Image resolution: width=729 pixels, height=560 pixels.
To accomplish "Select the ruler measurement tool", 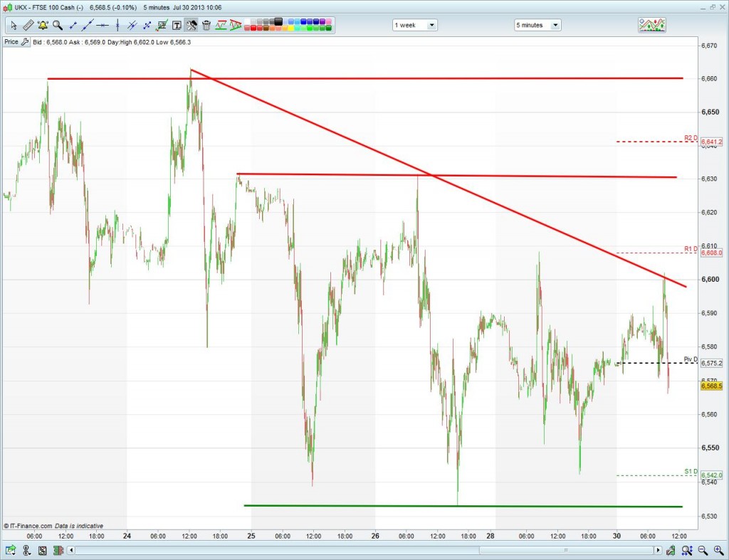I will 28,25.
